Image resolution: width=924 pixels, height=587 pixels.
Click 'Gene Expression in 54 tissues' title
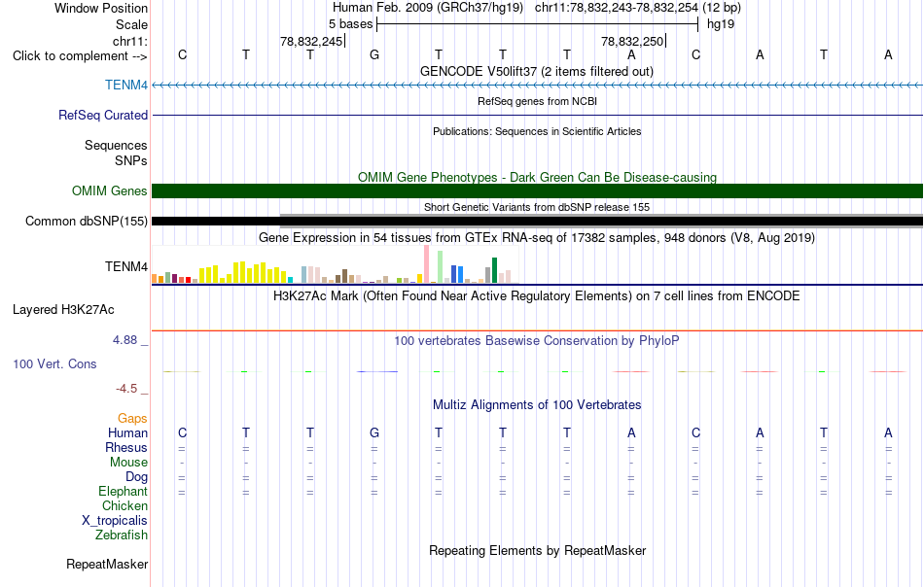pyautogui.click(x=537, y=237)
